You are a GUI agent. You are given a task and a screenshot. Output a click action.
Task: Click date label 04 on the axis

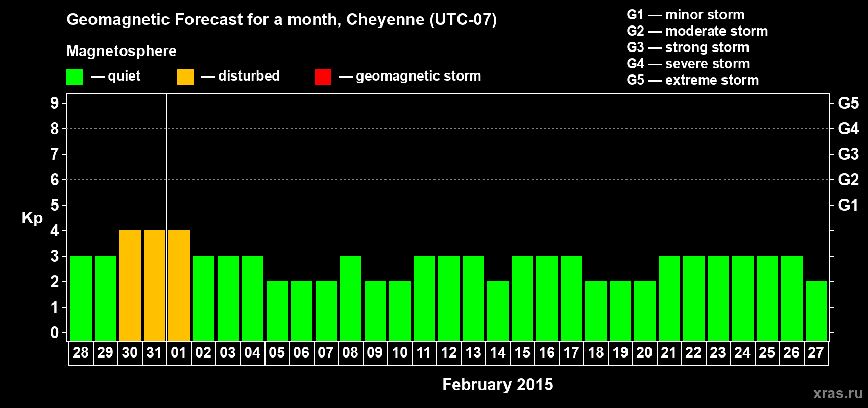tap(252, 352)
